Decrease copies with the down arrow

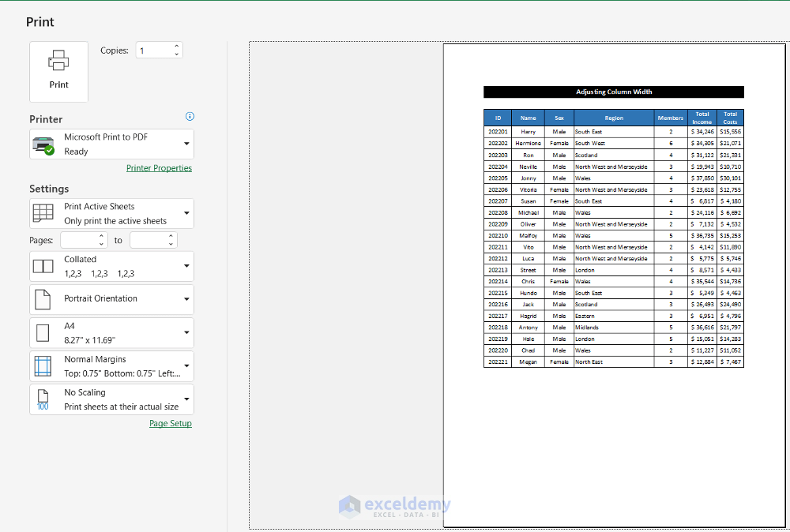point(177,54)
